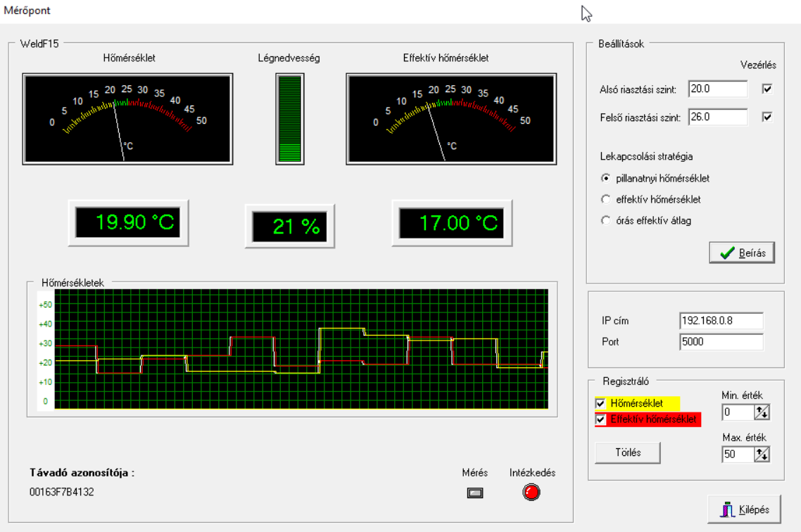
Task: Click the Törlés clear button
Action: point(627,452)
